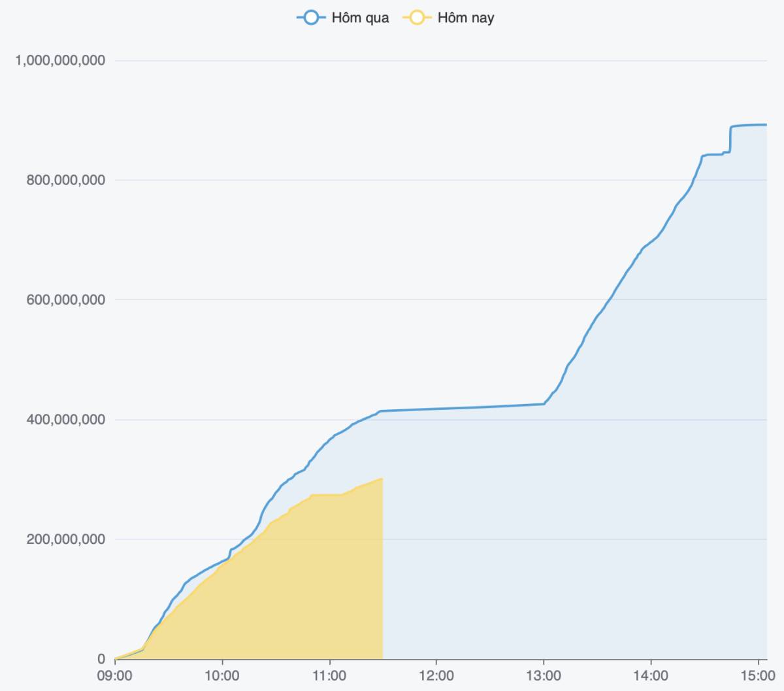This screenshot has width=784, height=691.
Task: Click the 11:00 x-axis label
Action: 329,675
